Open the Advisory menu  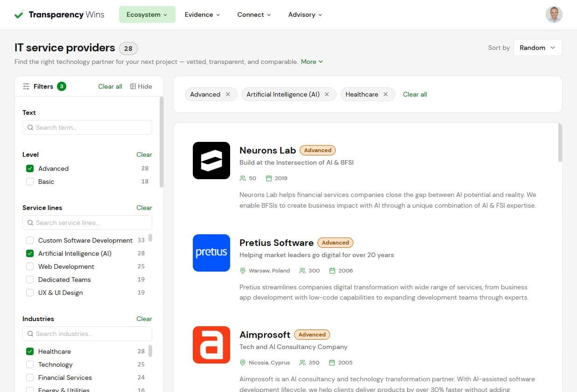coord(305,14)
